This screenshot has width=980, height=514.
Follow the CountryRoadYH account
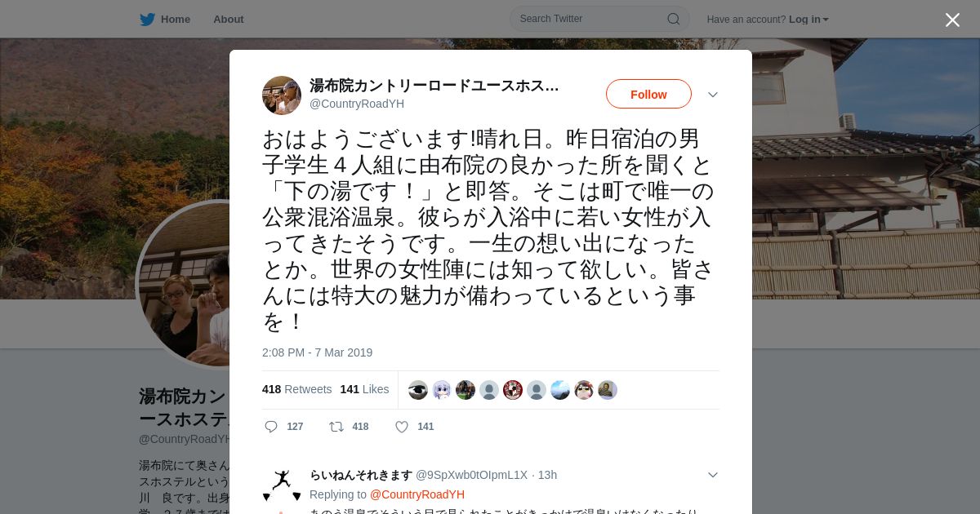[648, 94]
